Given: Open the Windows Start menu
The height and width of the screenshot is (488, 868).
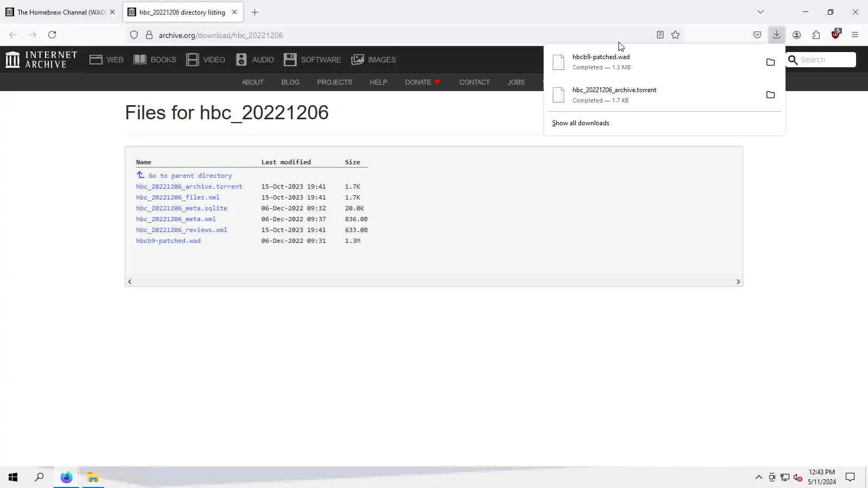Looking at the screenshot, I should (13, 477).
